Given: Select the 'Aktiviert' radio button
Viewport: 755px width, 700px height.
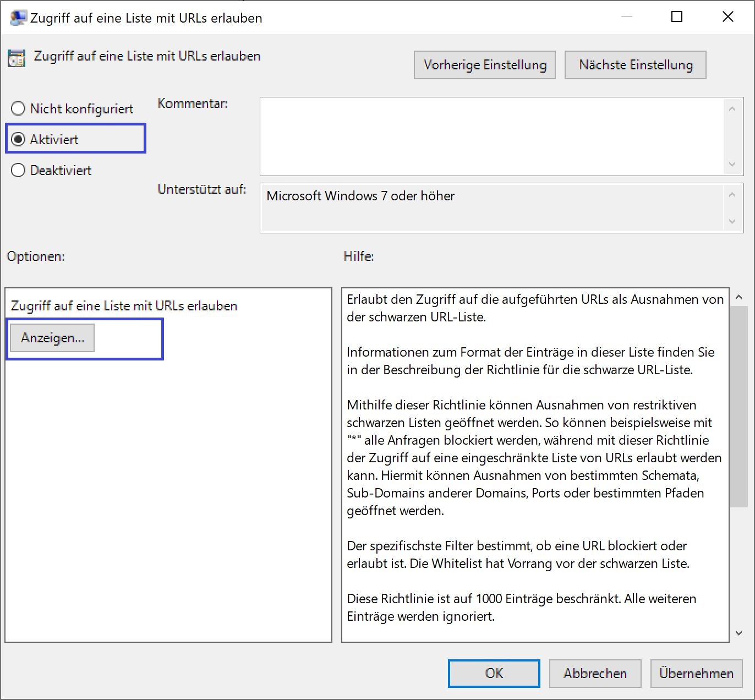Looking at the screenshot, I should 18,140.
